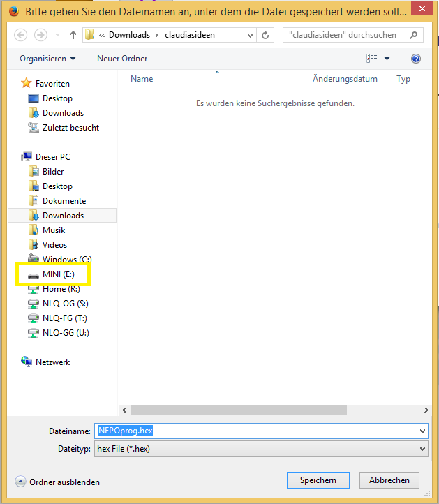Sort files by Änderungsdatum column header
Viewport: 439px width, 504px height.
tap(345, 79)
